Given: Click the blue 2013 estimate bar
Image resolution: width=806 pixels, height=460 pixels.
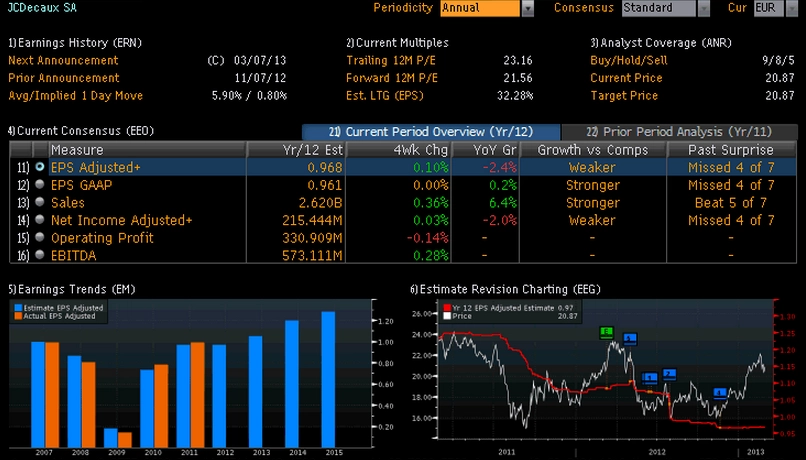Looking at the screenshot, I should point(255,392).
